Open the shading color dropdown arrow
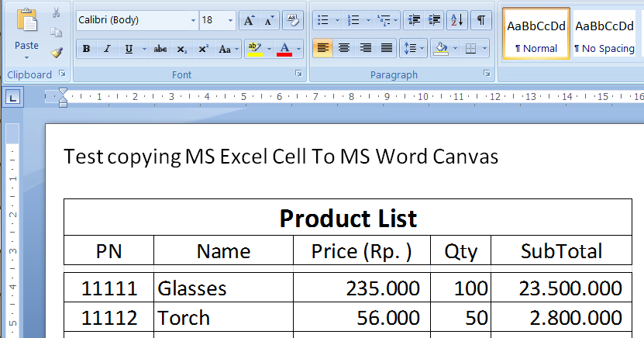Viewport: 644px width, 338px height. tap(455, 50)
